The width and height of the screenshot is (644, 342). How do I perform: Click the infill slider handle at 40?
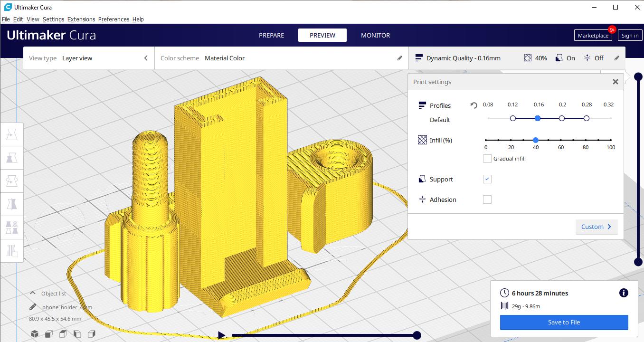coord(536,140)
